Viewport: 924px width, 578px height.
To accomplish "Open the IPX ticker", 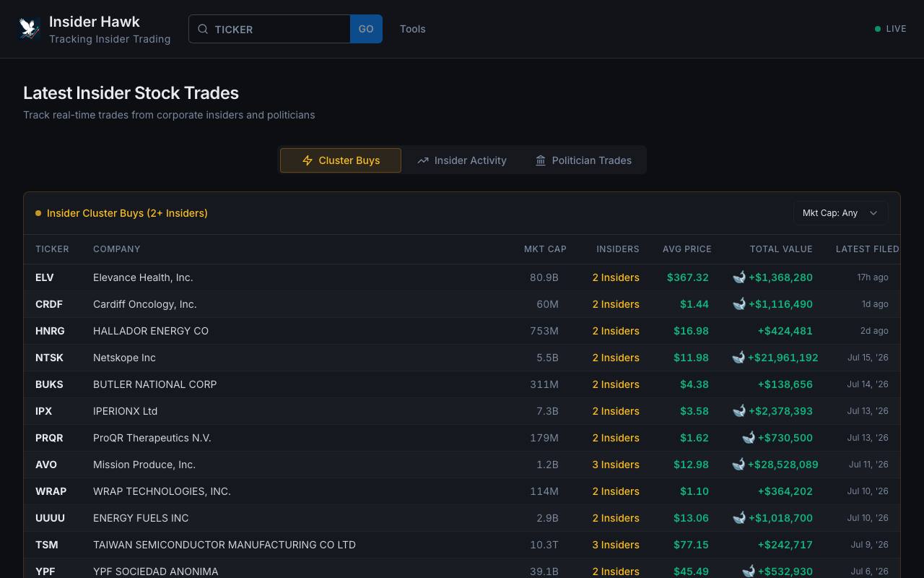I will coord(44,411).
